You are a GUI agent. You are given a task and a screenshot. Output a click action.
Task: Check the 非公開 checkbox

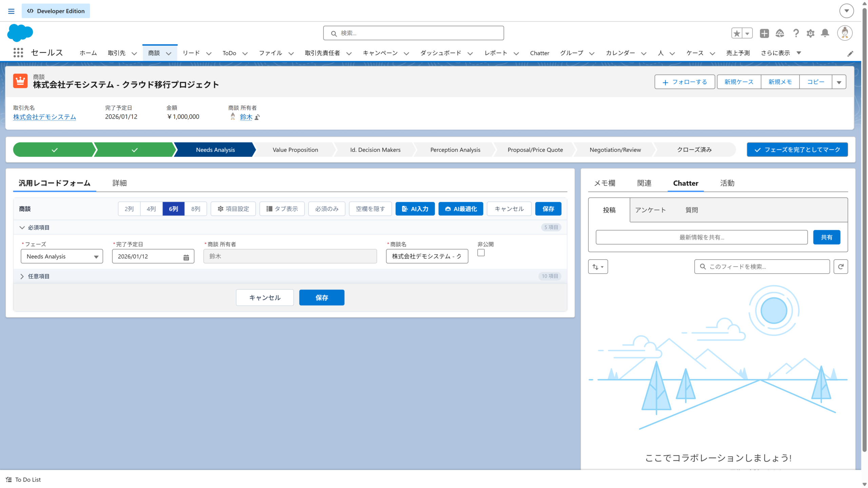[x=481, y=253]
